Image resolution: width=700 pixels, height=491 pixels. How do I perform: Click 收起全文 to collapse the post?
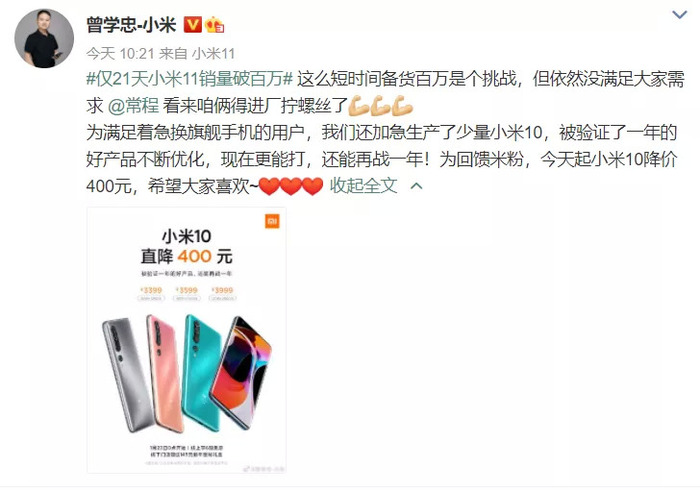point(363,186)
